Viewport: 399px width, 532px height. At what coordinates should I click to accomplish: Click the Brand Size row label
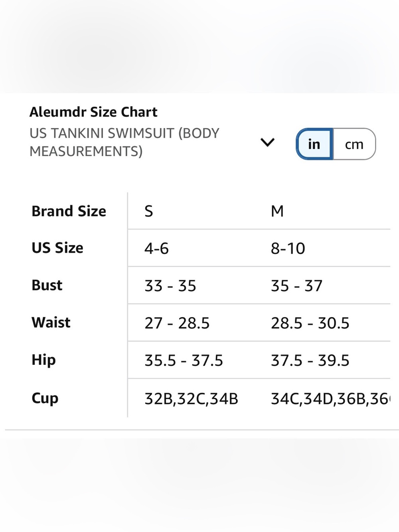click(x=69, y=211)
